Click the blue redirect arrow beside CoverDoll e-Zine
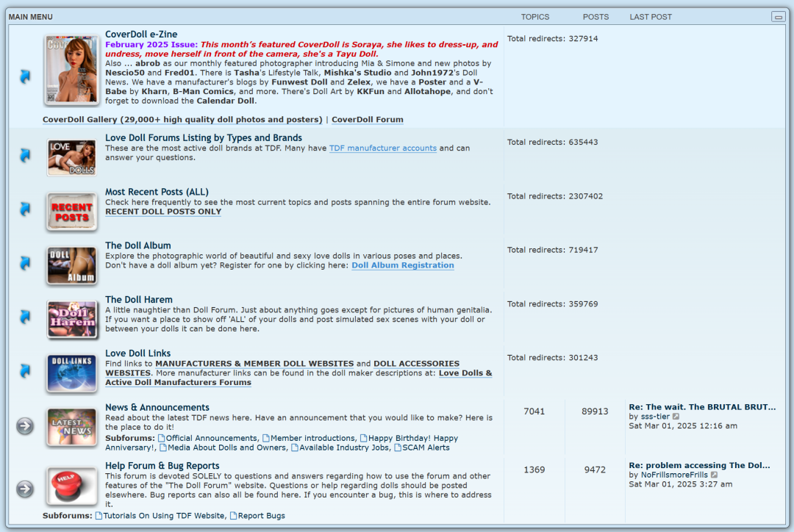 click(25, 76)
